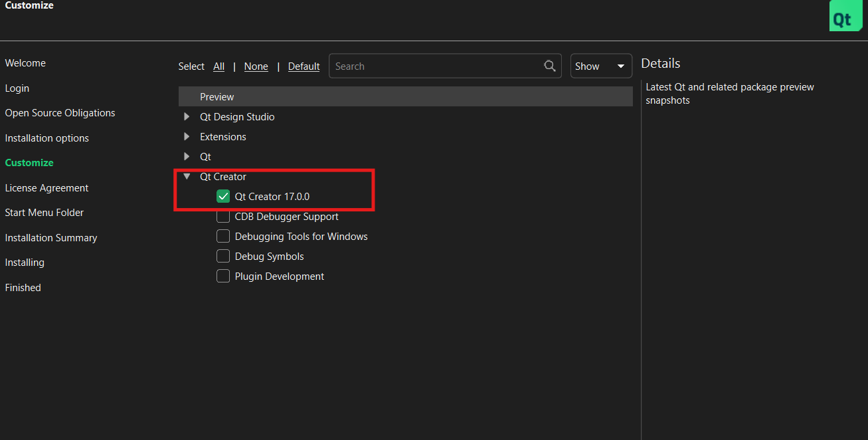This screenshot has width=868, height=440.
Task: Open the Show dropdown
Action: (601, 66)
